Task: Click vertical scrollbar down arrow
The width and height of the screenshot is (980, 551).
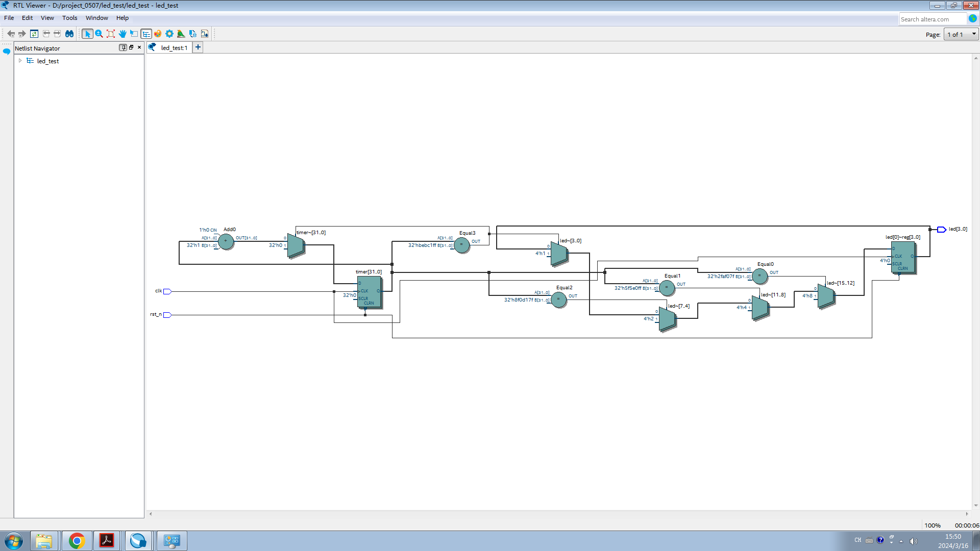Action: coord(976,506)
